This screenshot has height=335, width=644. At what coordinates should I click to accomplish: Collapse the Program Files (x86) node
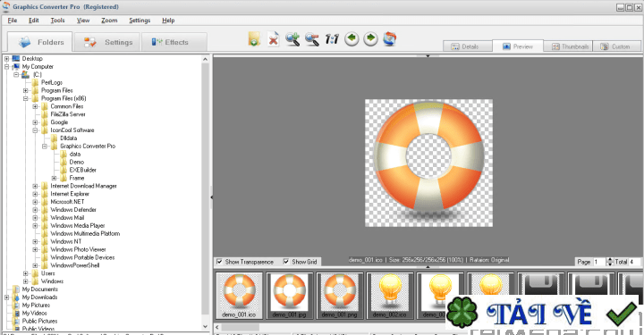click(x=25, y=98)
